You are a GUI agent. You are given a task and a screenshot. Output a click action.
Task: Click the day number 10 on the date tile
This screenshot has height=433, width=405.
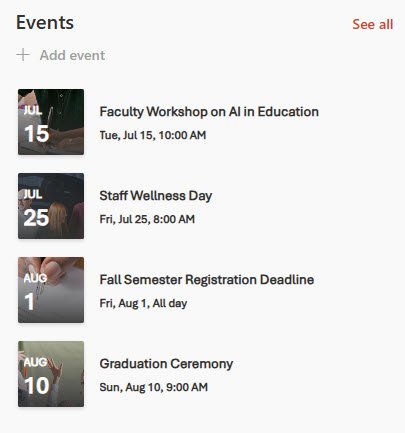tap(37, 386)
